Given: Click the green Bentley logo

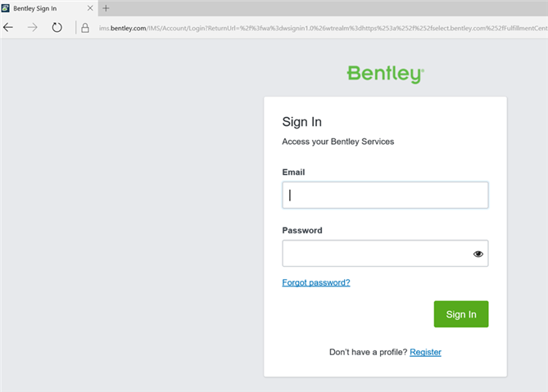Looking at the screenshot, I should (x=385, y=74).
